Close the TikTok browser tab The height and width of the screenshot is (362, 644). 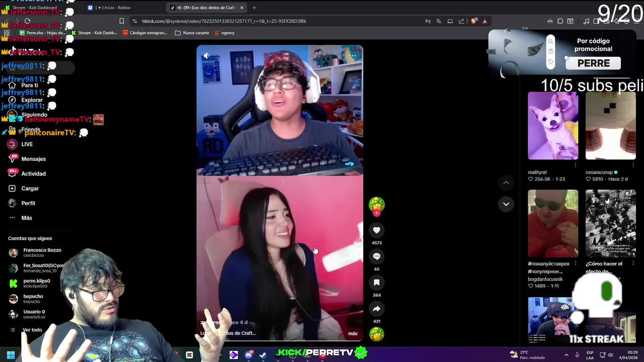coord(242,8)
